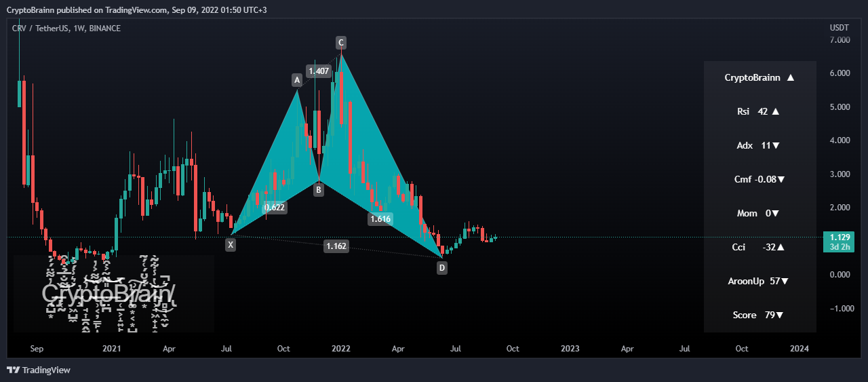The width and height of the screenshot is (868, 382).
Task: Click the 2023 time axis label
Action: tap(570, 349)
